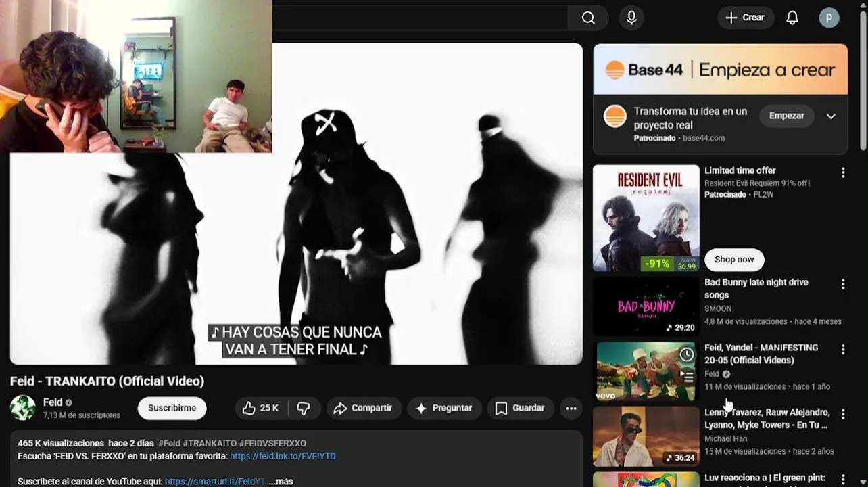Click the Base44 round logo icon
The image size is (868, 487).
coord(614,116)
